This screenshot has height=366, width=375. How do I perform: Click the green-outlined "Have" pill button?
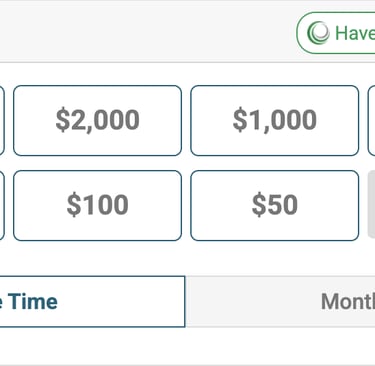(x=336, y=33)
